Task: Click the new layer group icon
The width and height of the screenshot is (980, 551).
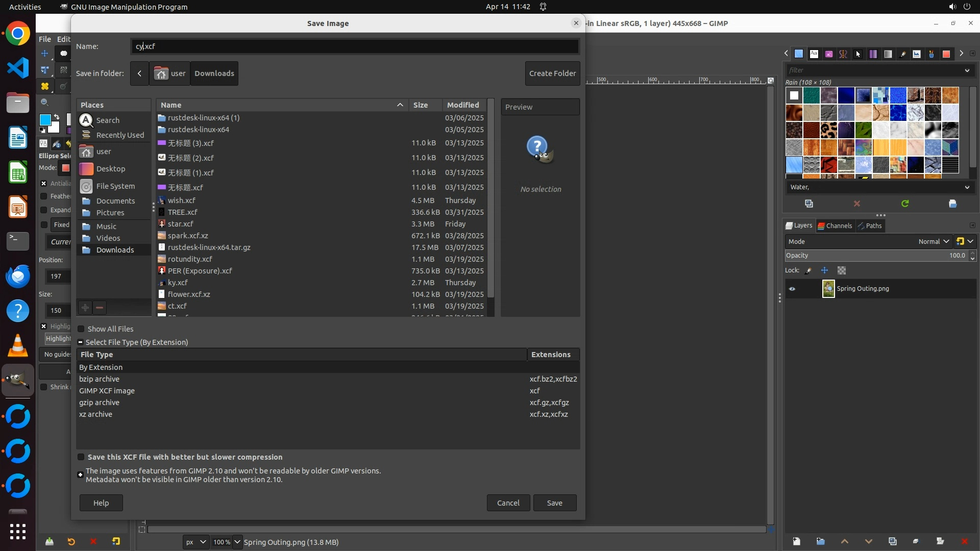Action: (x=820, y=541)
